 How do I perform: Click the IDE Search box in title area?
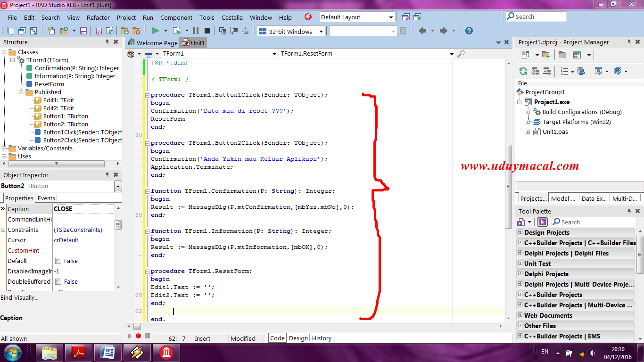point(536,16)
